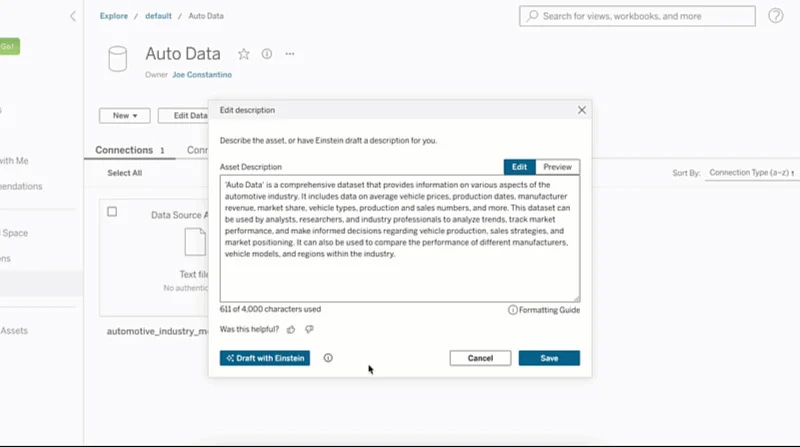Close the Edit description dialog

tap(582, 110)
